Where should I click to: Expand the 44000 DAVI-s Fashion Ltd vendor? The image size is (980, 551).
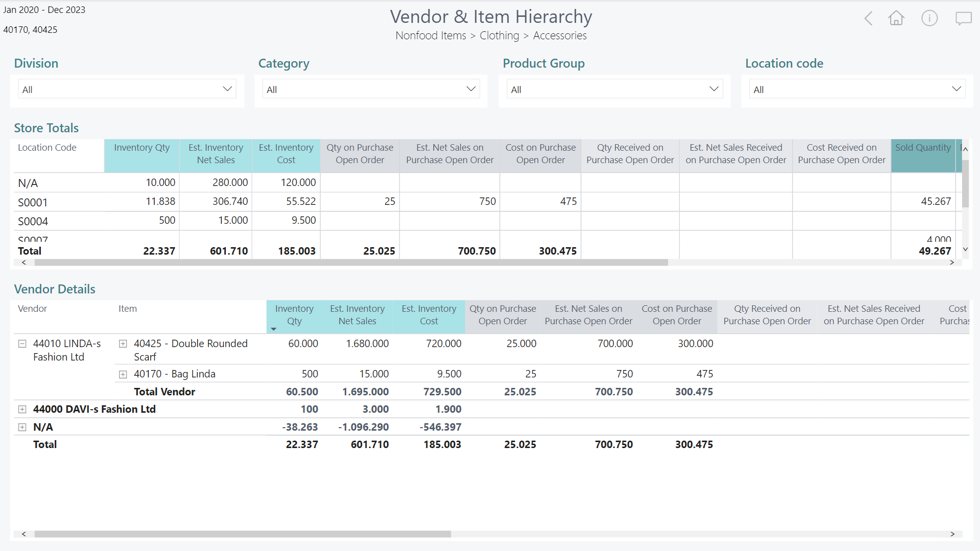click(22, 409)
